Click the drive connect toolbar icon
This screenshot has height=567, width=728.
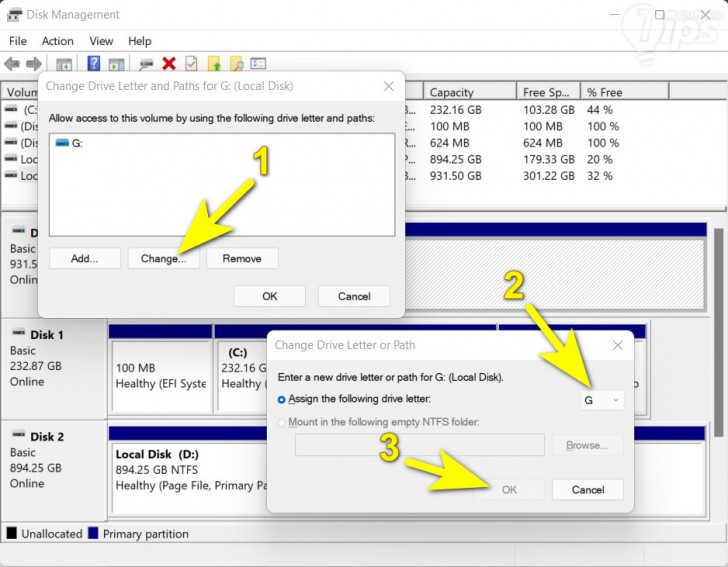(x=146, y=64)
